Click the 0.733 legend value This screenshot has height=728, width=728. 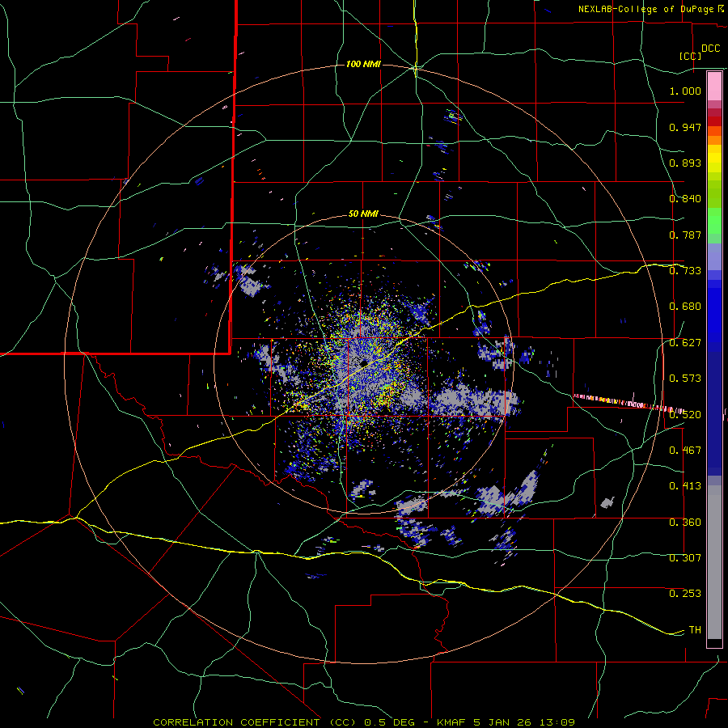coord(685,271)
